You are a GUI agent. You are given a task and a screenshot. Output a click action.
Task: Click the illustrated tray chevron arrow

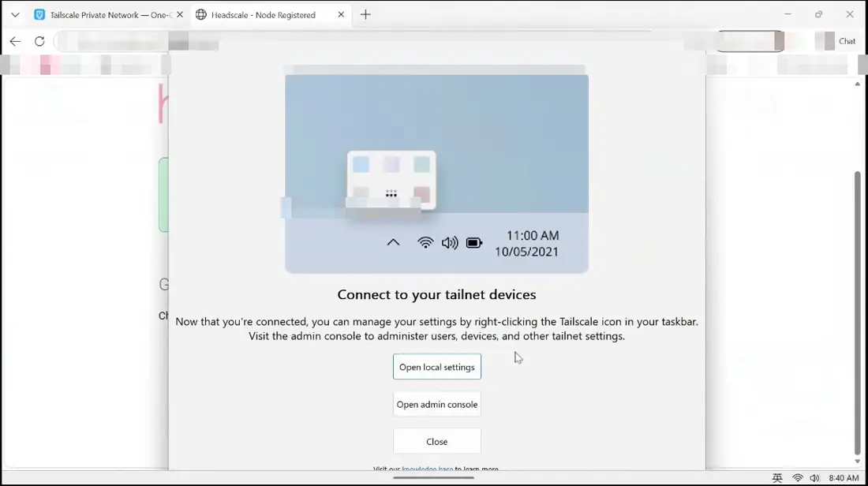click(x=393, y=242)
